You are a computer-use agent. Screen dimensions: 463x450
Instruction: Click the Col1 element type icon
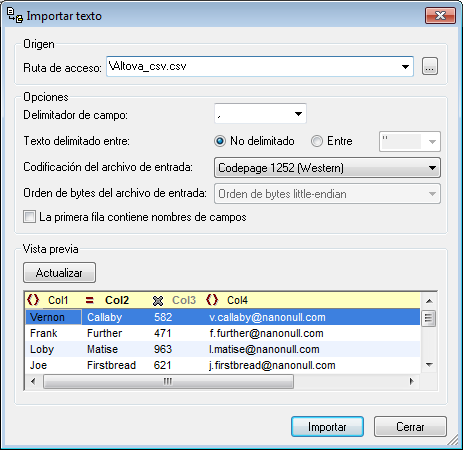point(33,300)
